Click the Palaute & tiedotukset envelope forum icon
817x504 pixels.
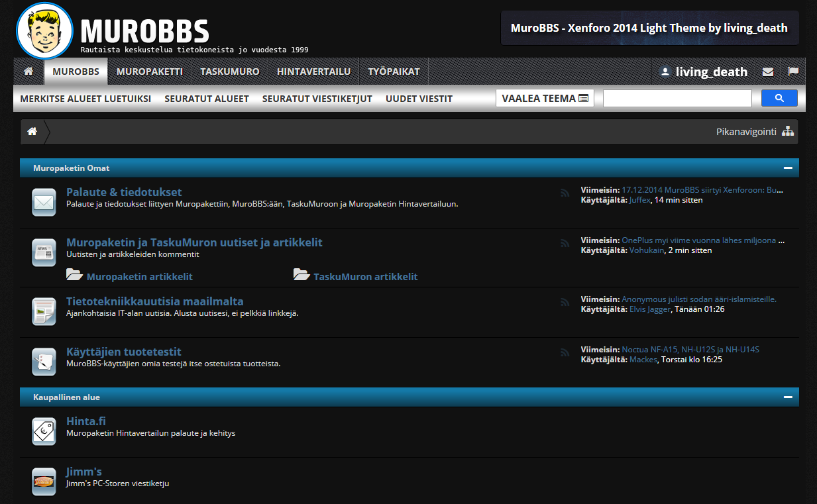[44, 203]
